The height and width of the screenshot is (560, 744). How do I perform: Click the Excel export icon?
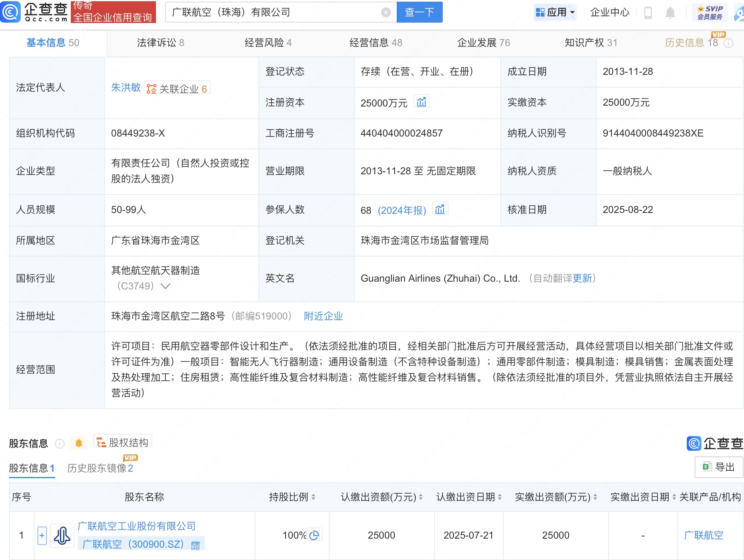point(707,467)
